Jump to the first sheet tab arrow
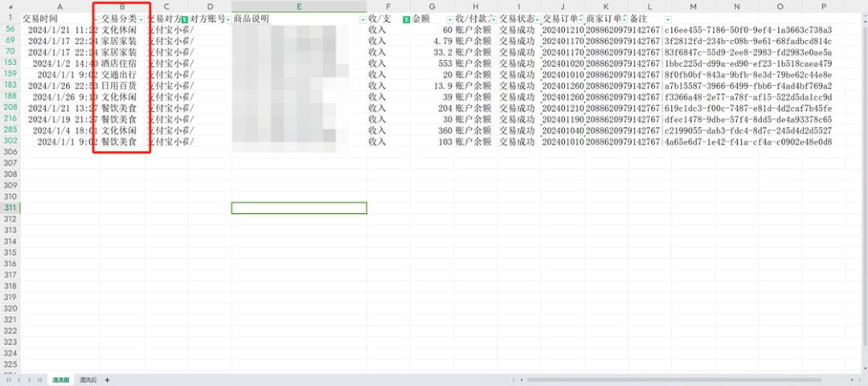The image size is (868, 386). tap(9, 380)
